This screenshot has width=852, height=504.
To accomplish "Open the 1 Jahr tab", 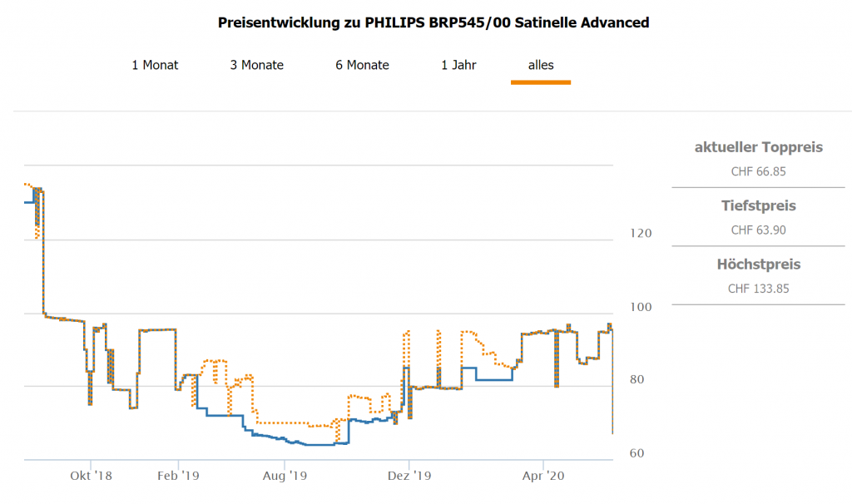I will pos(458,65).
